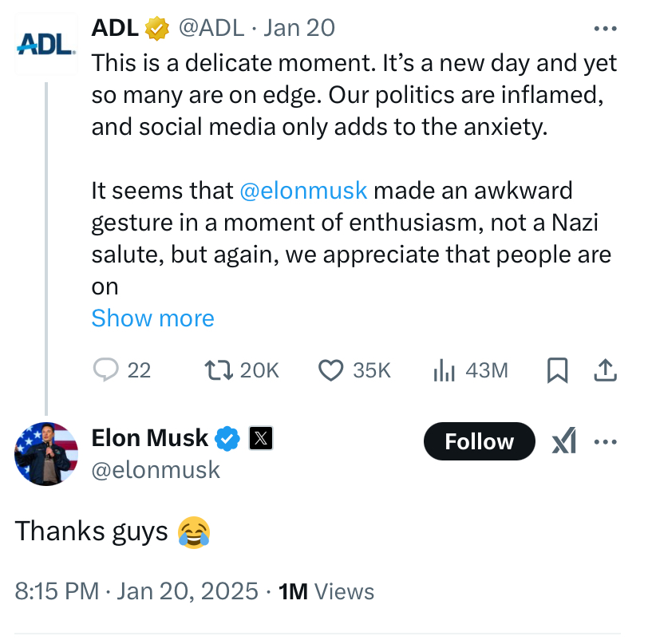The height and width of the screenshot is (644, 648).
Task: Bookmark the ADL post
Action: 557,370
